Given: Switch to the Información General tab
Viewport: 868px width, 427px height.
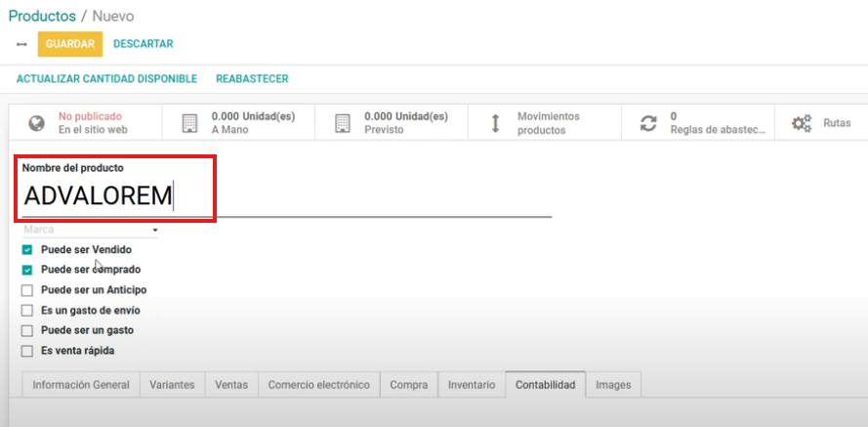Looking at the screenshot, I should 80,385.
